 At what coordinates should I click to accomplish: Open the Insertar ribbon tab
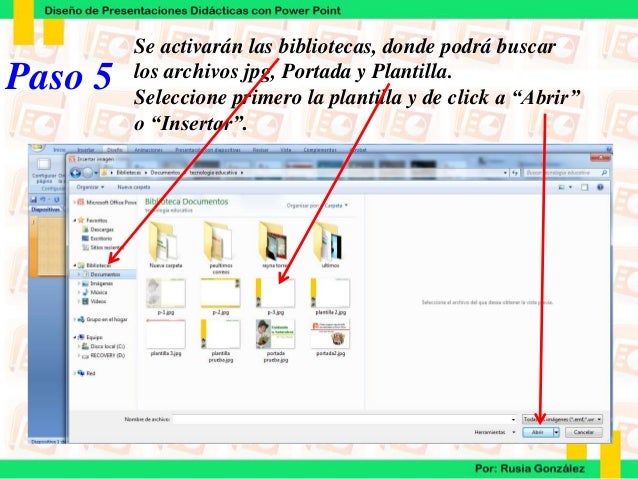(86, 150)
